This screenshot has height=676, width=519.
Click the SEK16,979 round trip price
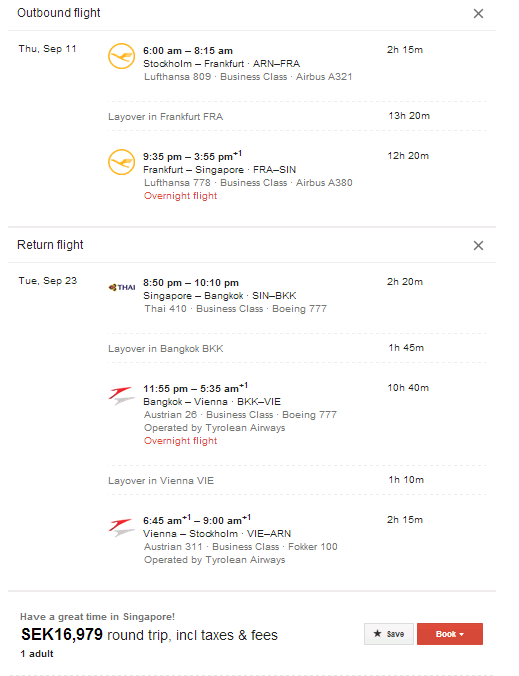(149, 635)
